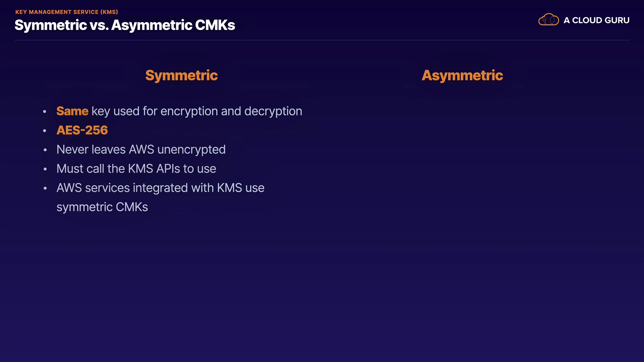Select the 'Must call the KMS APIs to use' line
Image resolution: width=644 pixels, height=362 pixels.
(136, 169)
